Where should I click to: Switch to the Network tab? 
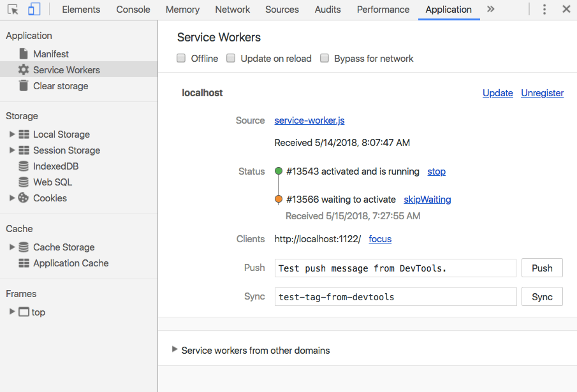pyautogui.click(x=233, y=10)
